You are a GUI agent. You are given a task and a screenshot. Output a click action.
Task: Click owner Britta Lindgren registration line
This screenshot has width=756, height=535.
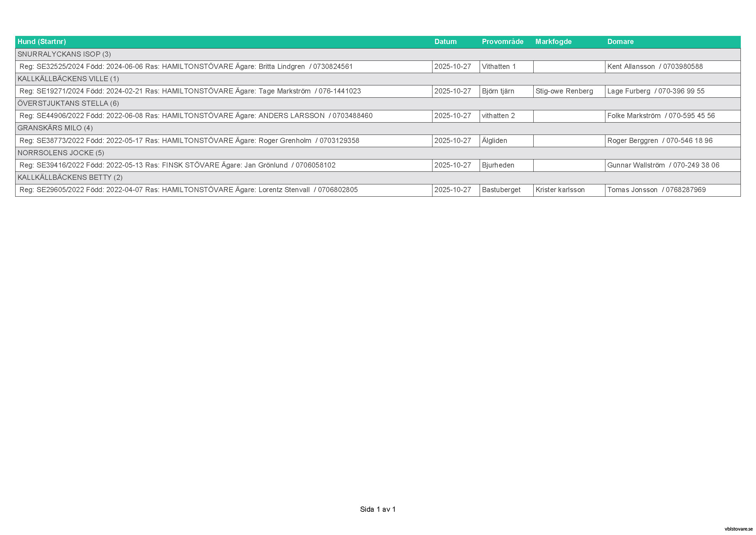[x=186, y=67]
